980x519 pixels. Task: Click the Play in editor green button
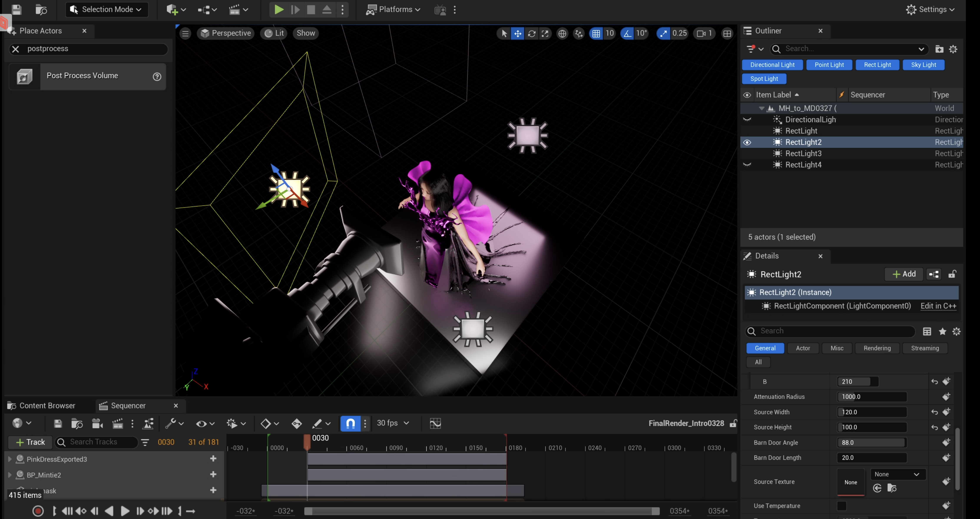coord(278,10)
